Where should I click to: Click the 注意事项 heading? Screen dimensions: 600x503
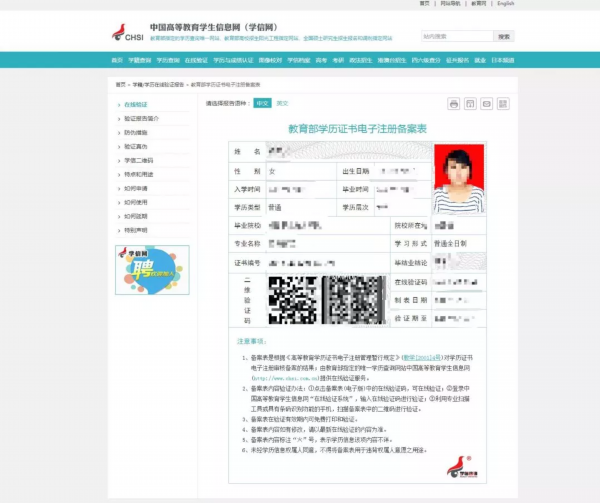click(x=251, y=341)
